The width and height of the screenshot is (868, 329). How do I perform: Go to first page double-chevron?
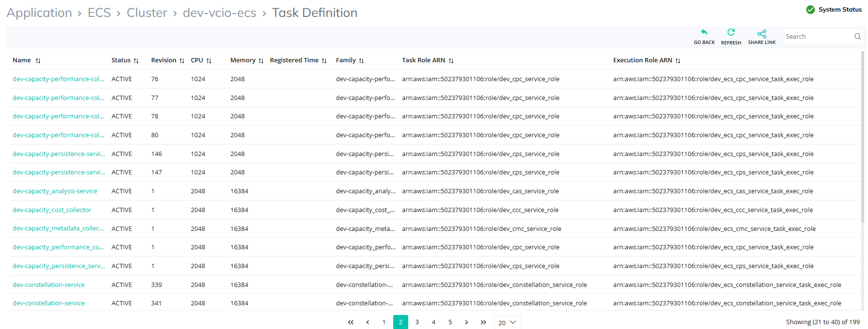tap(351, 322)
